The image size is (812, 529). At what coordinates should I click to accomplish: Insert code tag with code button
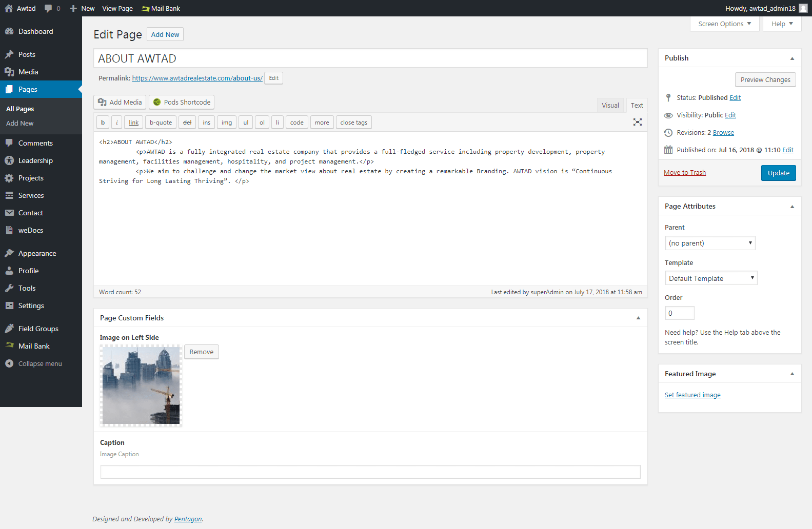pyautogui.click(x=296, y=123)
